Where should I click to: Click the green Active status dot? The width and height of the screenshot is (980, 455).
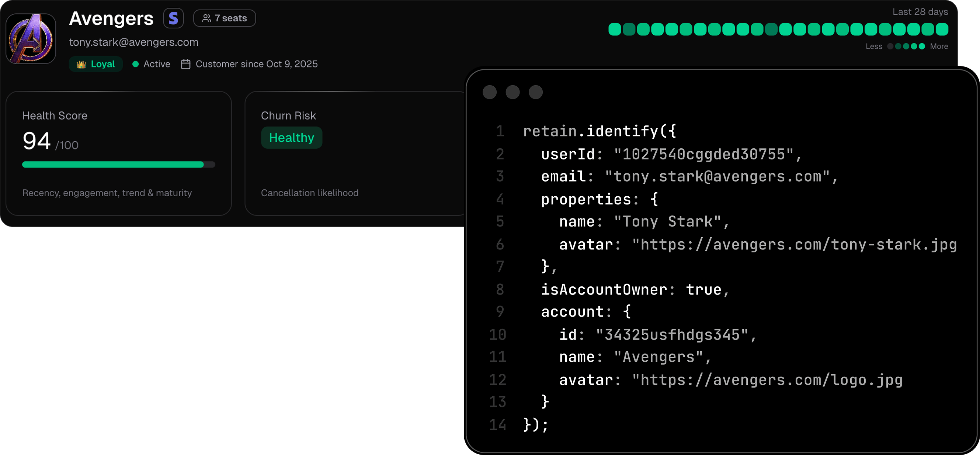pos(135,64)
